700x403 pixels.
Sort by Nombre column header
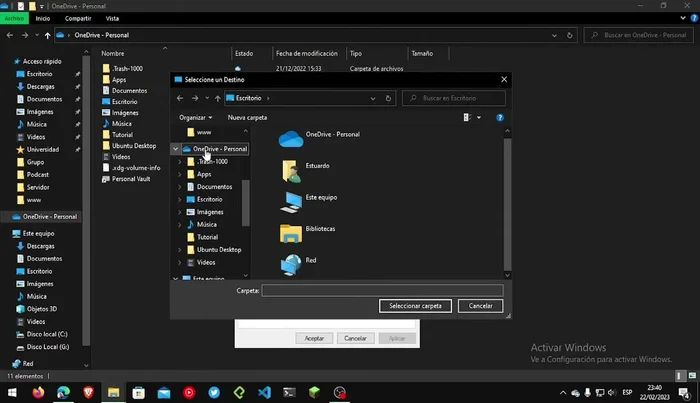[112, 54]
